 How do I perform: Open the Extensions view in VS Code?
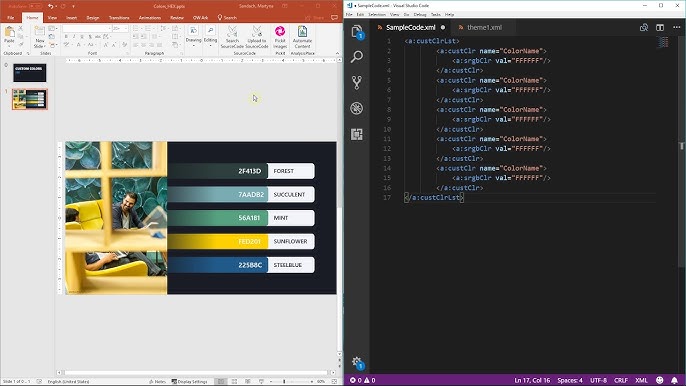point(357,134)
